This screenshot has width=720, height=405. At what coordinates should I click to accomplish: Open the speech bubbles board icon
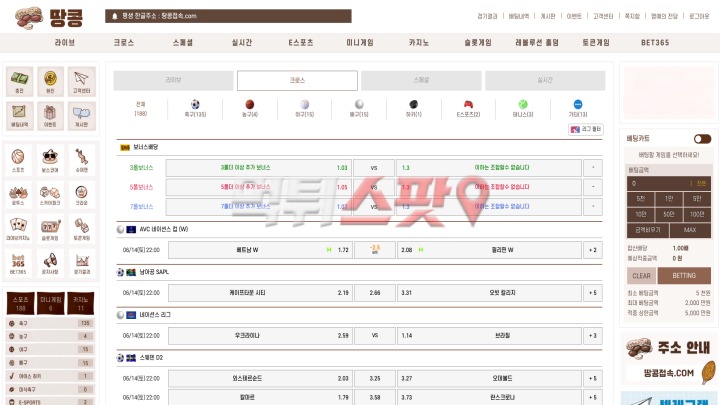pyautogui.click(x=81, y=115)
